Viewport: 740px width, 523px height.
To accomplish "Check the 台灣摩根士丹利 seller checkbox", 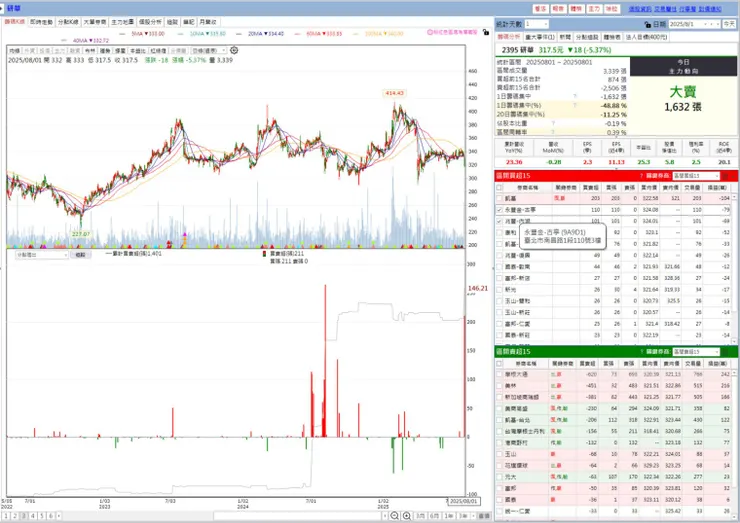I will (x=499, y=431).
